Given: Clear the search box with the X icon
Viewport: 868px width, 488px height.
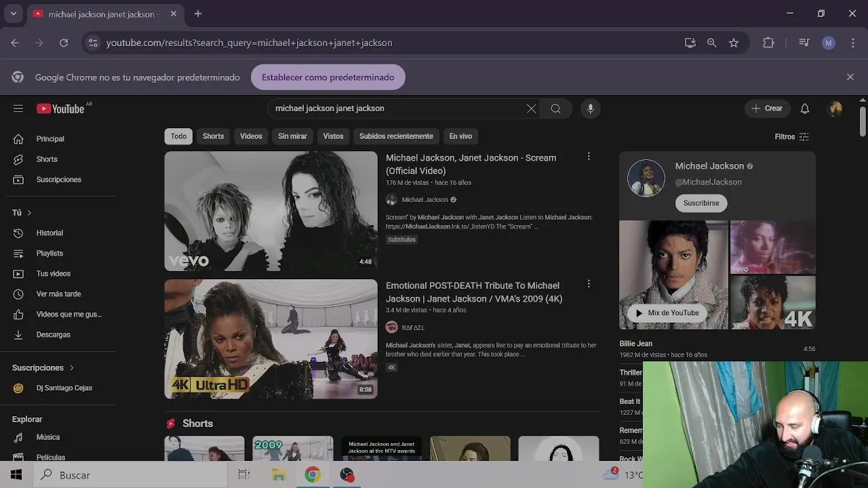Looking at the screenshot, I should point(531,108).
